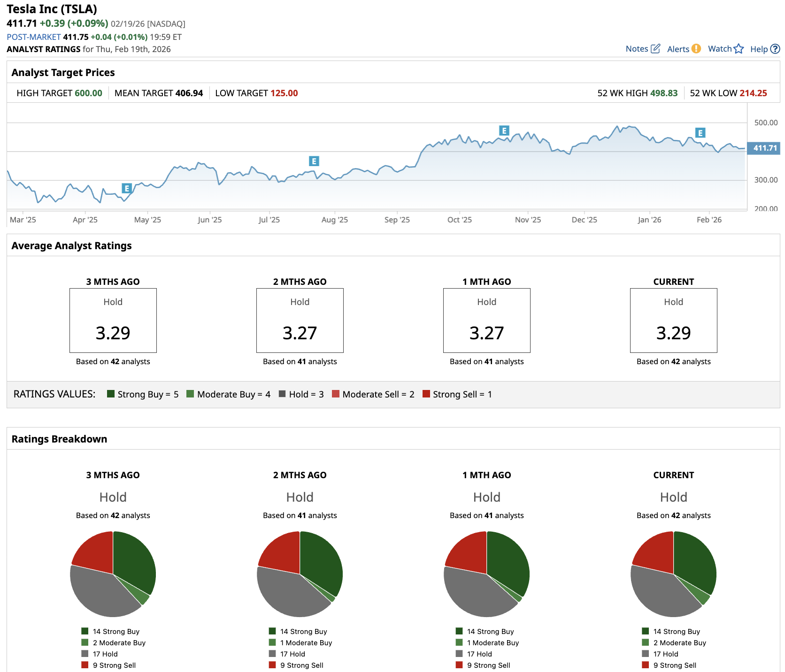Click the CURRENT ratings pie chart

(674, 574)
